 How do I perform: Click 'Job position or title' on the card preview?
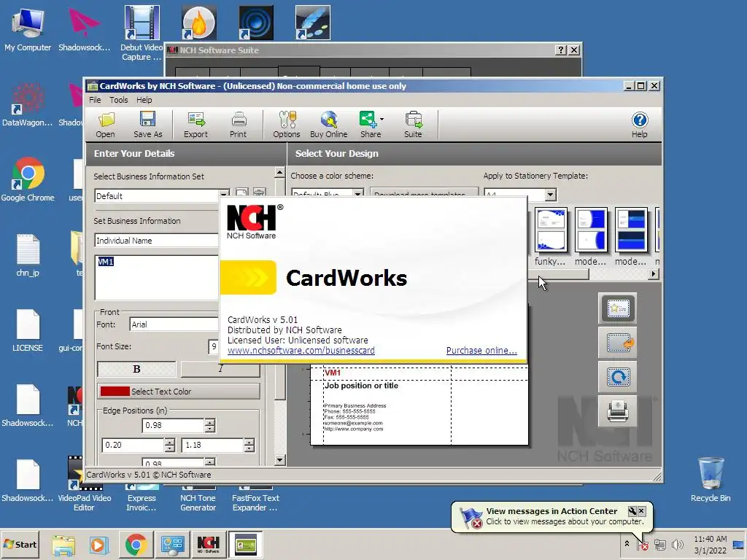tap(361, 386)
